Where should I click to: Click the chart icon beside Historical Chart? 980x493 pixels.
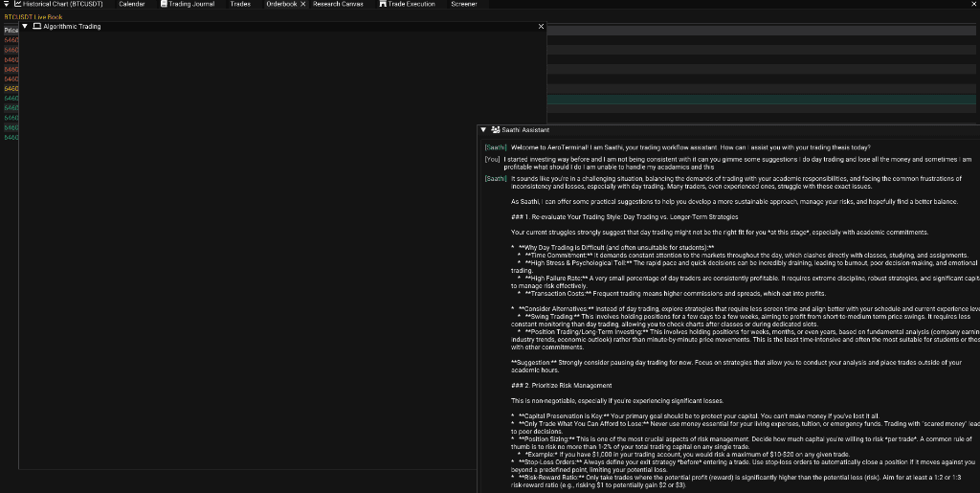[18, 4]
